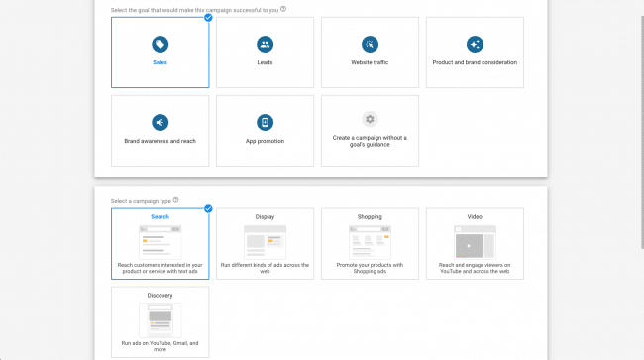Choose Brand awareness and reach megaphone icon
The height and width of the screenshot is (360, 644).
click(x=160, y=122)
